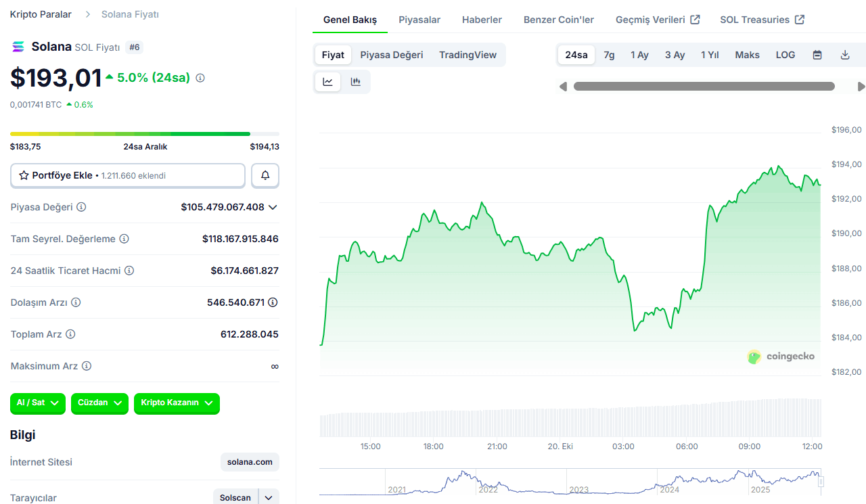The image size is (866, 504).
Task: Open the Cüzdan dropdown
Action: (x=99, y=403)
